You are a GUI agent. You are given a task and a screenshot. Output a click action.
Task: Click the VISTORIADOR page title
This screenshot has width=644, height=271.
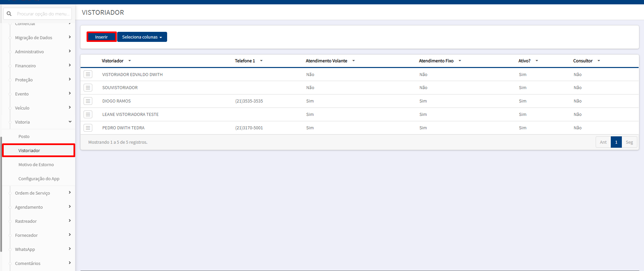(103, 12)
